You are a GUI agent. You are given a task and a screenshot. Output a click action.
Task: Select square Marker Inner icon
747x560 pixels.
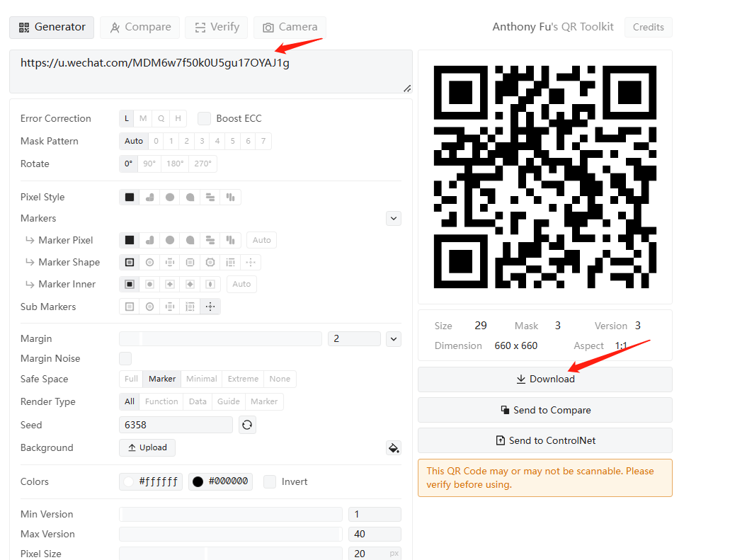coord(130,285)
